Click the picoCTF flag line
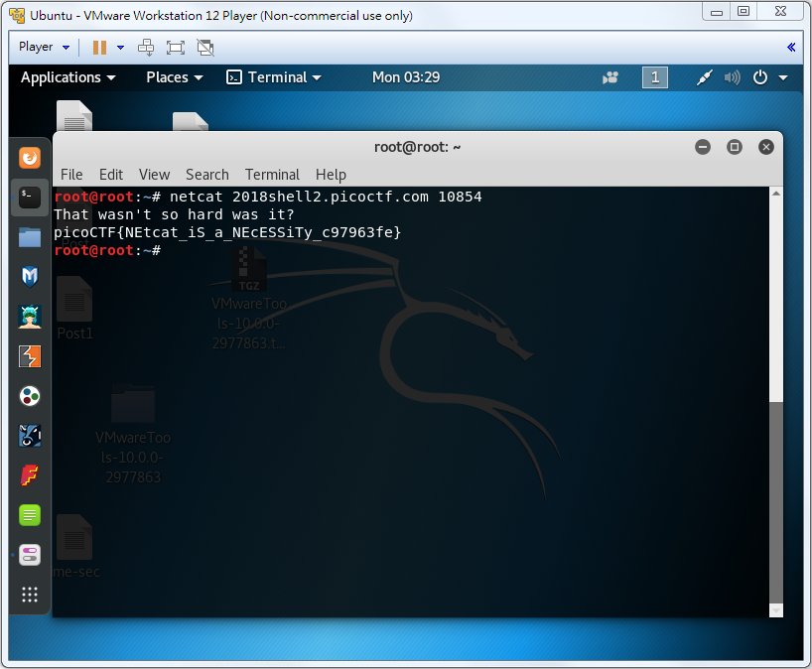 coord(227,232)
